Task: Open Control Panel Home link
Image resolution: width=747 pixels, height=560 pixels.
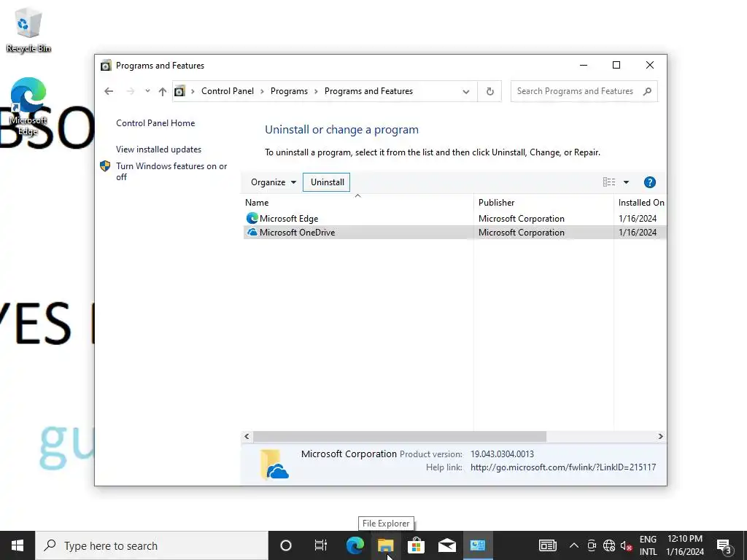Action: pos(155,122)
